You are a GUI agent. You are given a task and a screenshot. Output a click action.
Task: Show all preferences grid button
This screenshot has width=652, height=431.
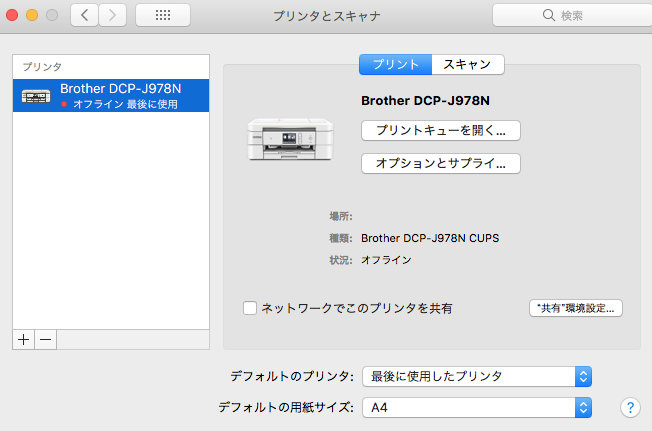[162, 16]
